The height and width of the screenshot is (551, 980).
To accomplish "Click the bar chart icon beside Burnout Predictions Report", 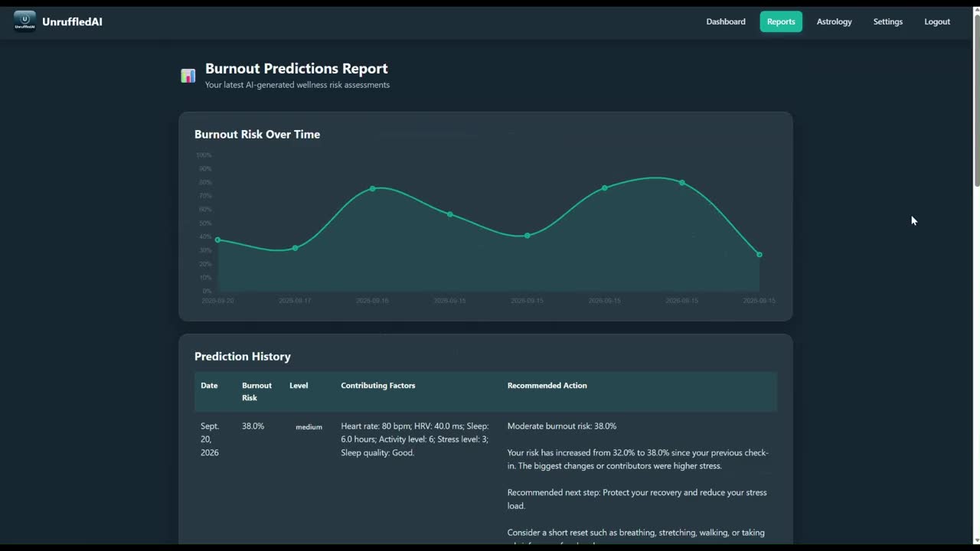I will pyautogui.click(x=188, y=76).
